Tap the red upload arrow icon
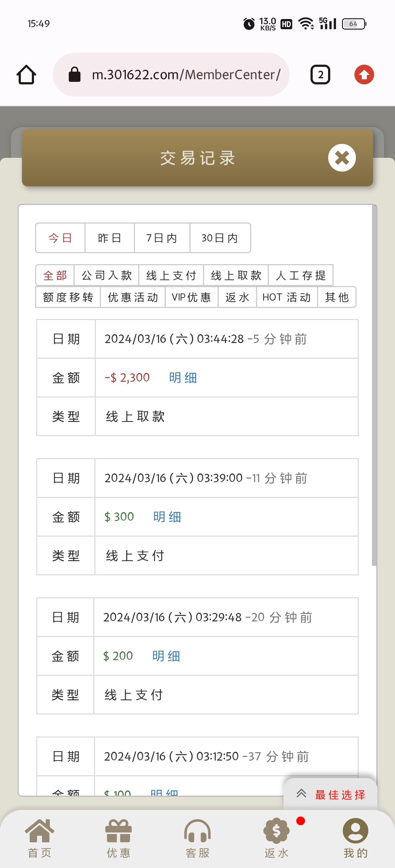395x868 pixels. [364, 75]
